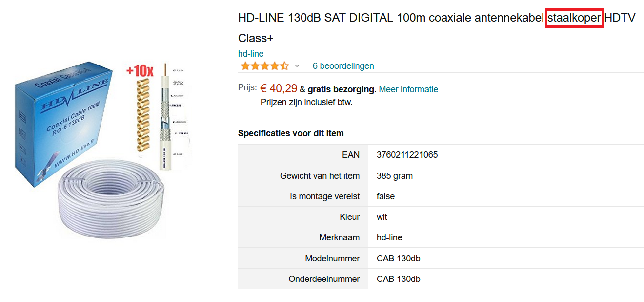The height and width of the screenshot is (302, 644).
Task: Select the highlighted word staalkoper in the title
Action: coord(575,18)
